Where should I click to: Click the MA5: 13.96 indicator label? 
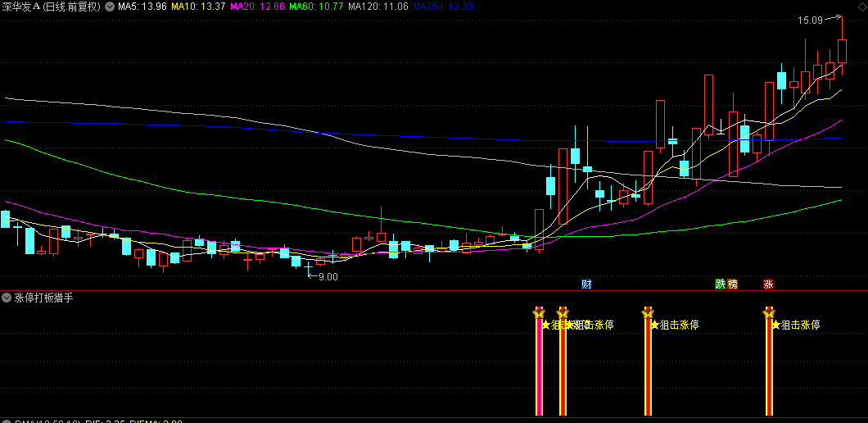(x=142, y=7)
